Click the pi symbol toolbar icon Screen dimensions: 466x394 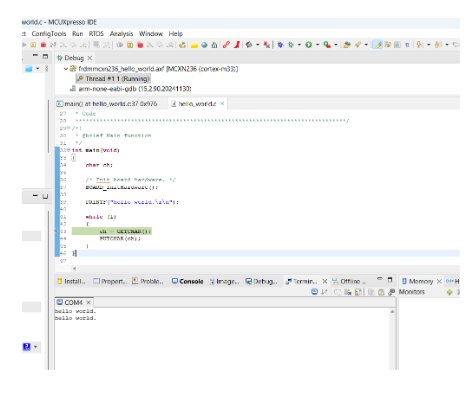[407, 45]
